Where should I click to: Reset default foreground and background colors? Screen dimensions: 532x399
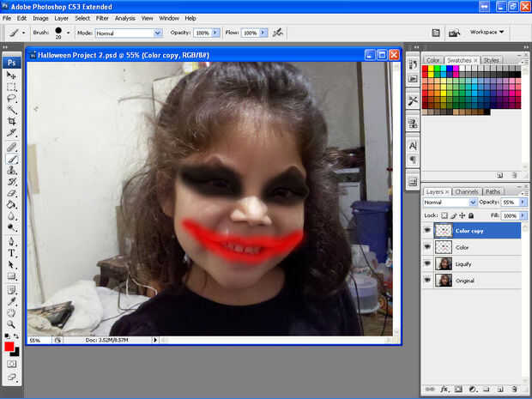click(x=7, y=336)
